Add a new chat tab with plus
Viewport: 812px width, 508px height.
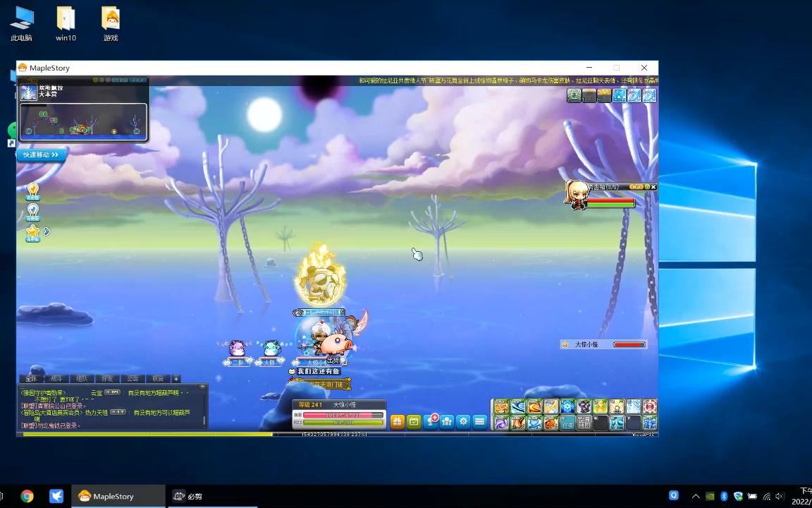coord(176,379)
